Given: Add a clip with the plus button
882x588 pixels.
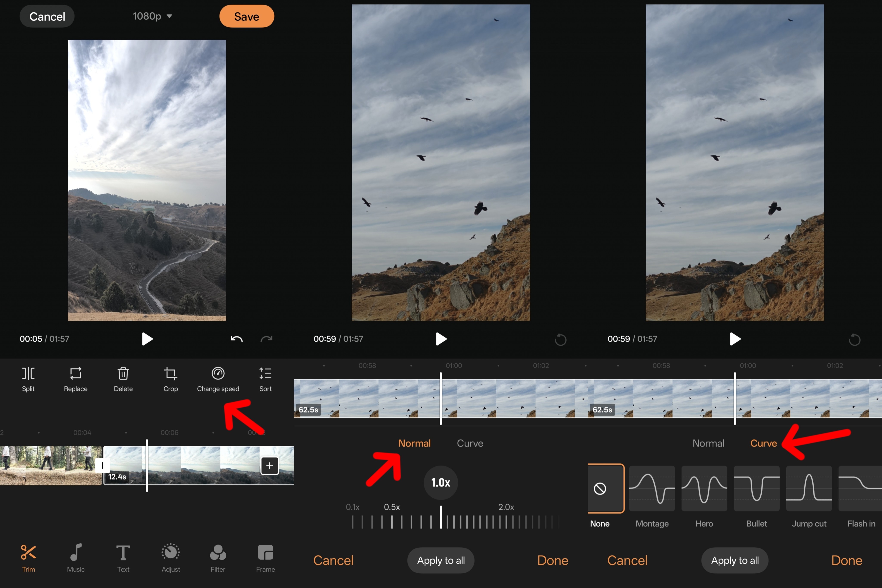Looking at the screenshot, I should click(x=269, y=466).
